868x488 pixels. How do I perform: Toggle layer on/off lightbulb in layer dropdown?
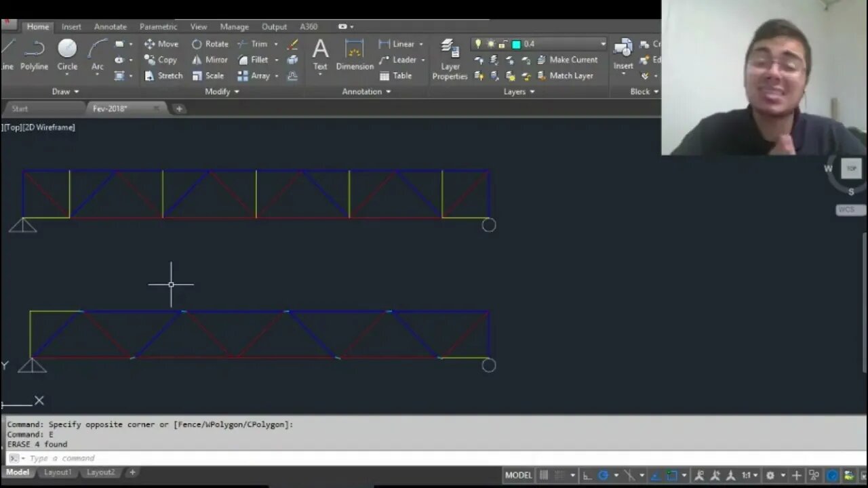click(478, 44)
